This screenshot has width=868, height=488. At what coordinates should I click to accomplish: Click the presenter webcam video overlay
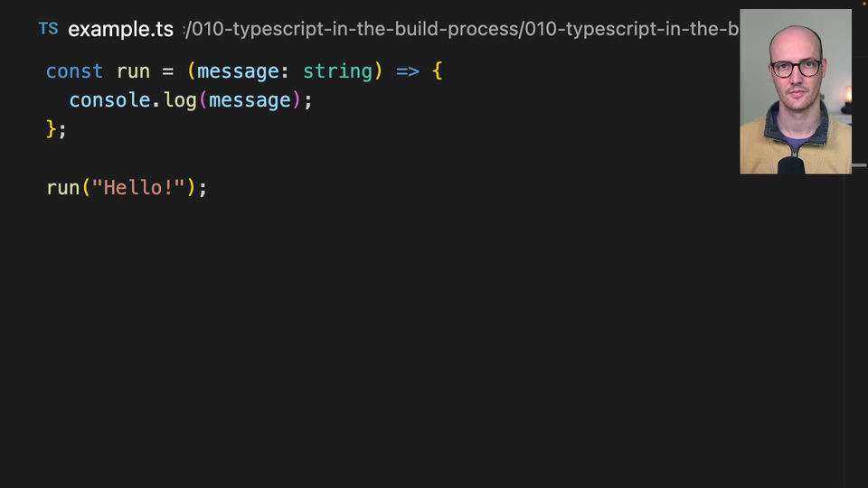795,91
